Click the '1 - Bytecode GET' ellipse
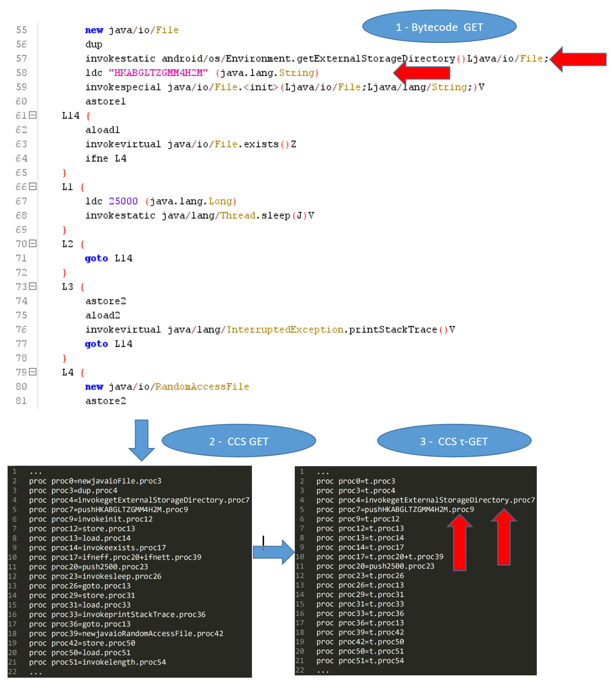This screenshot has width=616, height=683. click(439, 27)
